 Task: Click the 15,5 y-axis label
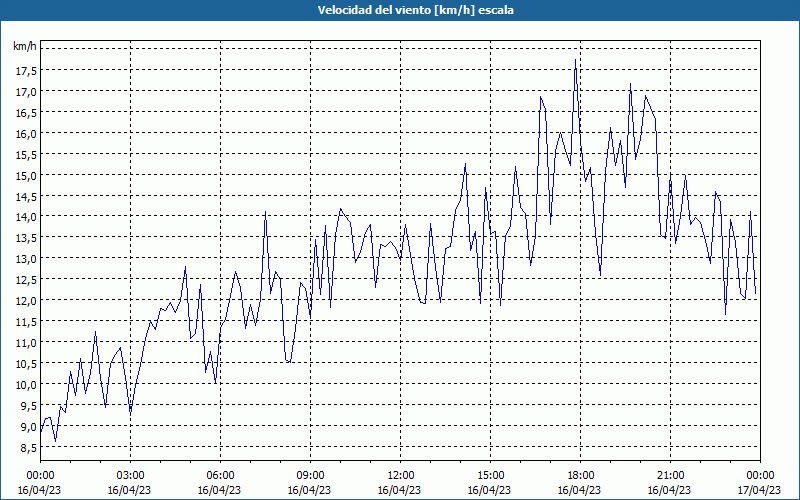[26, 155]
